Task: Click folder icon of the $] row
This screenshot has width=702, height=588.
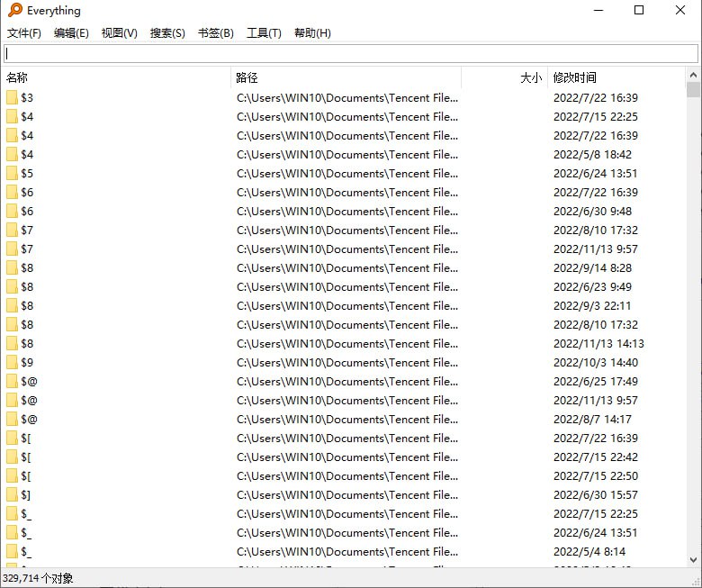Action: [12, 495]
